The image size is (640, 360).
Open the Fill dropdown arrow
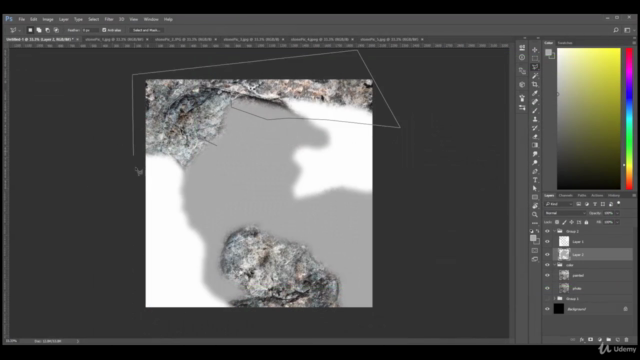coord(617,222)
